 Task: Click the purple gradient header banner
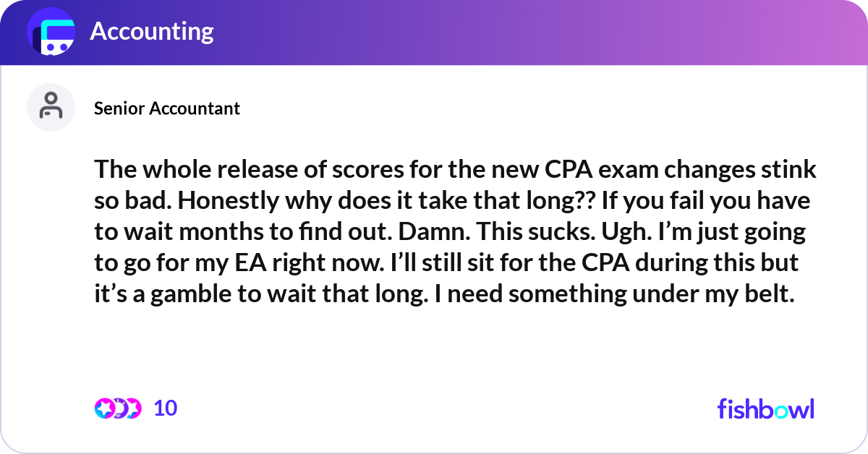click(x=434, y=32)
